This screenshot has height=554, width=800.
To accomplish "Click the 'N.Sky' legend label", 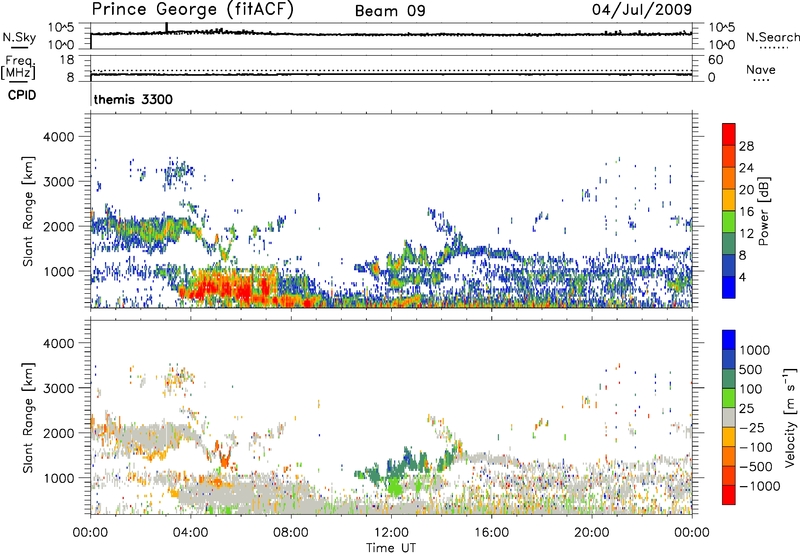I will tap(19, 37).
